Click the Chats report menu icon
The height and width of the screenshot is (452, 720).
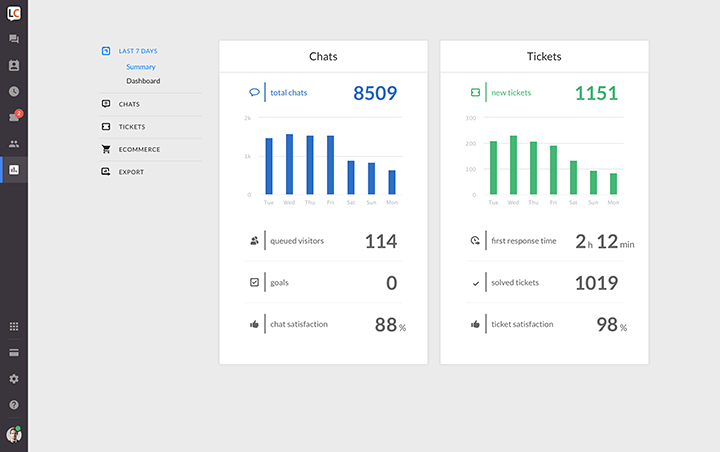point(106,104)
